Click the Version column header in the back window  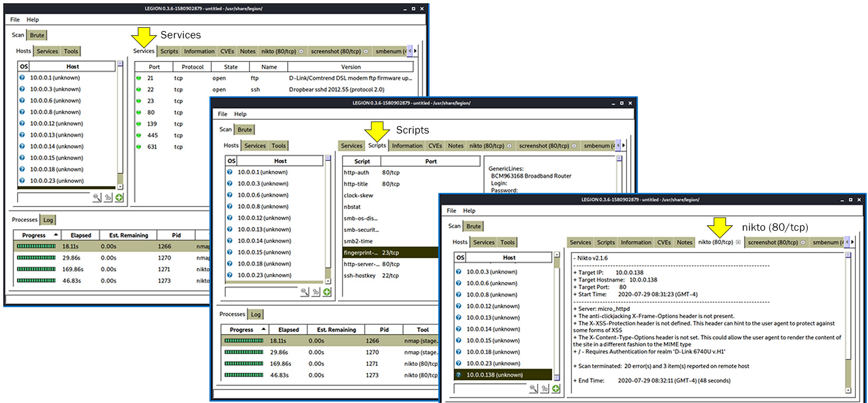click(351, 67)
